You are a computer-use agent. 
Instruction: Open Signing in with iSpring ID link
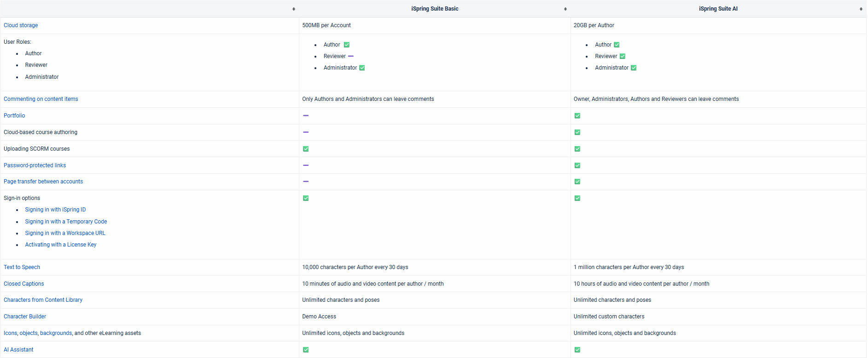[x=55, y=210]
